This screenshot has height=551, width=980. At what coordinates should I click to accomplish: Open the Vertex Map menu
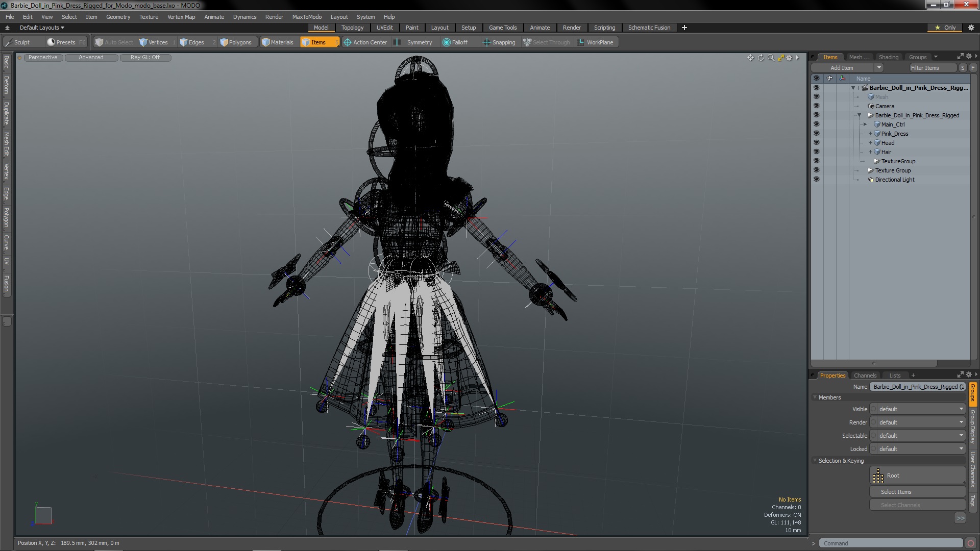click(181, 17)
